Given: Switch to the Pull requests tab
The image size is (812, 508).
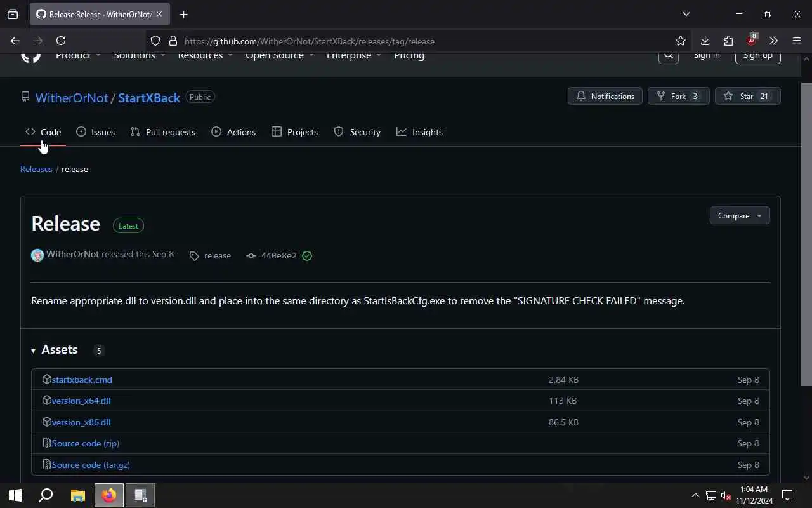Looking at the screenshot, I should click(x=162, y=132).
